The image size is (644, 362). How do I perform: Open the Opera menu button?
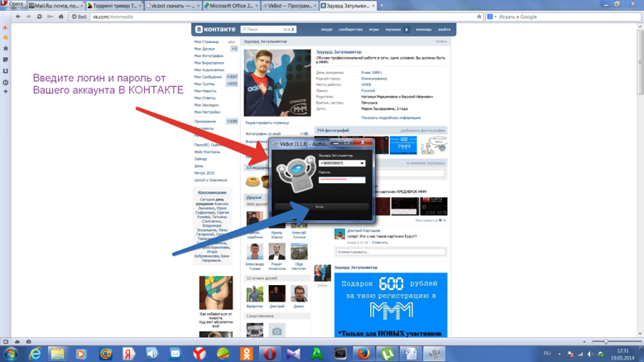pyautogui.click(x=12, y=3)
